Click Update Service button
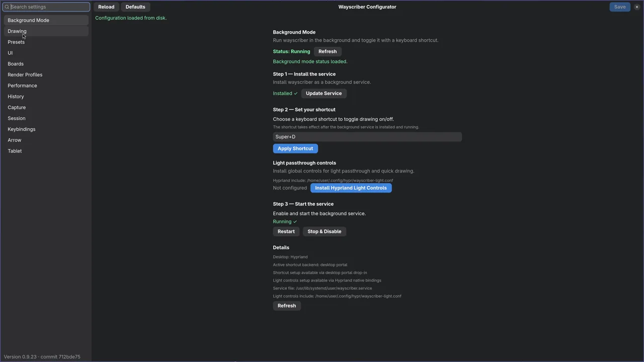This screenshot has width=644, height=362. [324, 94]
